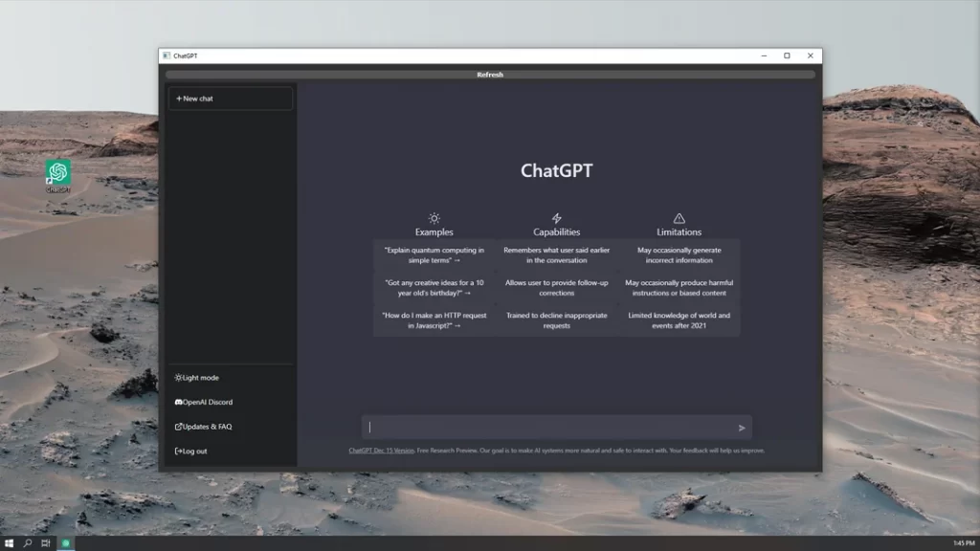Click the Log out arrow icon
This screenshot has width=980, height=551.
coord(178,452)
